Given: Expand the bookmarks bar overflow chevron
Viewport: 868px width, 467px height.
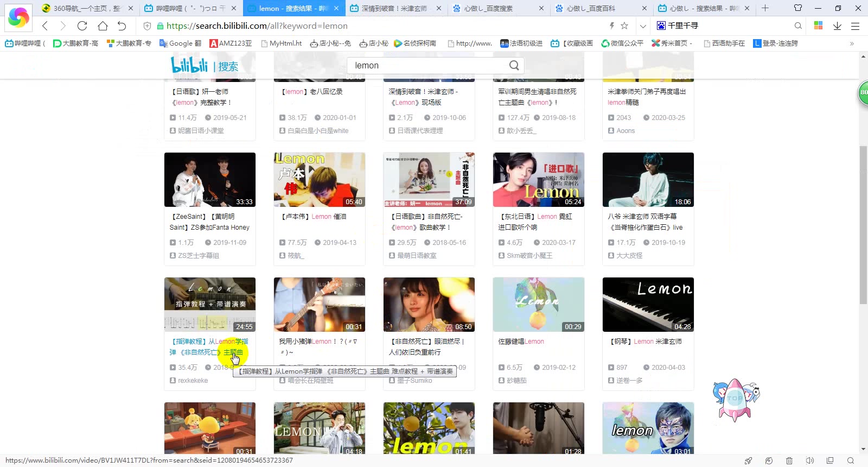Looking at the screenshot, I should pyautogui.click(x=852, y=43).
